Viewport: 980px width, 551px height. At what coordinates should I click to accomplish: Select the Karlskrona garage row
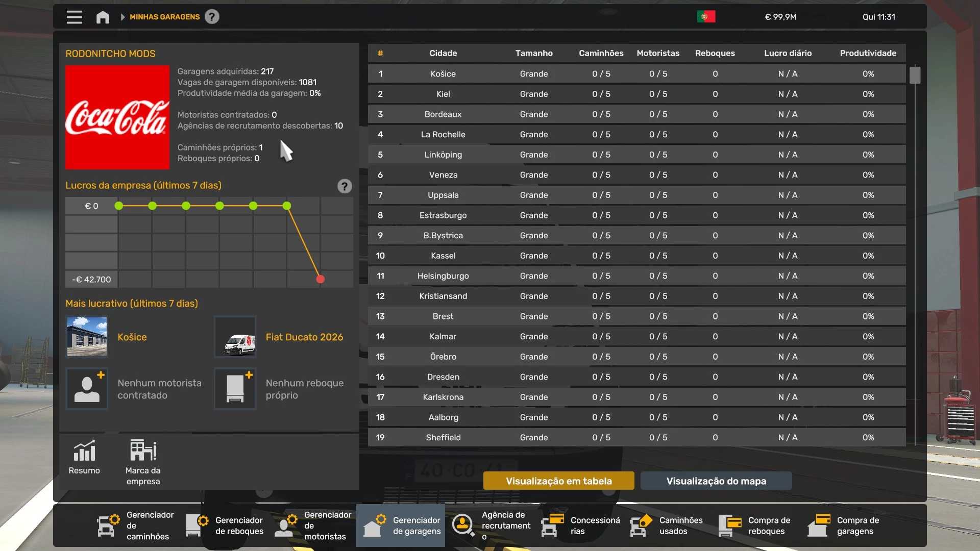(636, 397)
